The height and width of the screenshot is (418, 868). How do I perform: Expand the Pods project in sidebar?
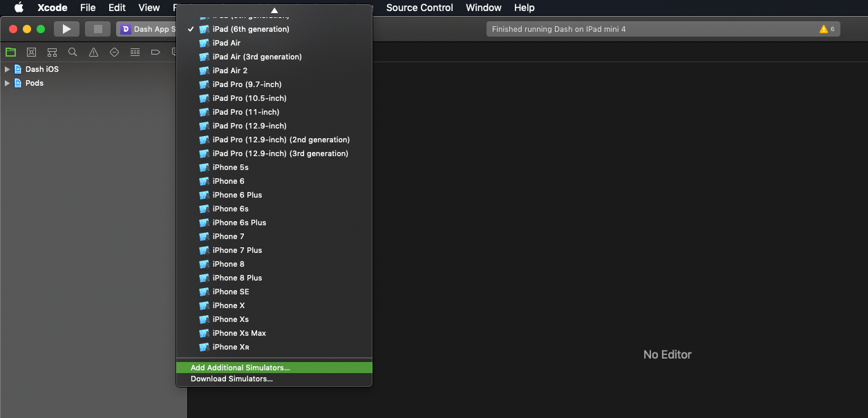pyautogui.click(x=7, y=83)
